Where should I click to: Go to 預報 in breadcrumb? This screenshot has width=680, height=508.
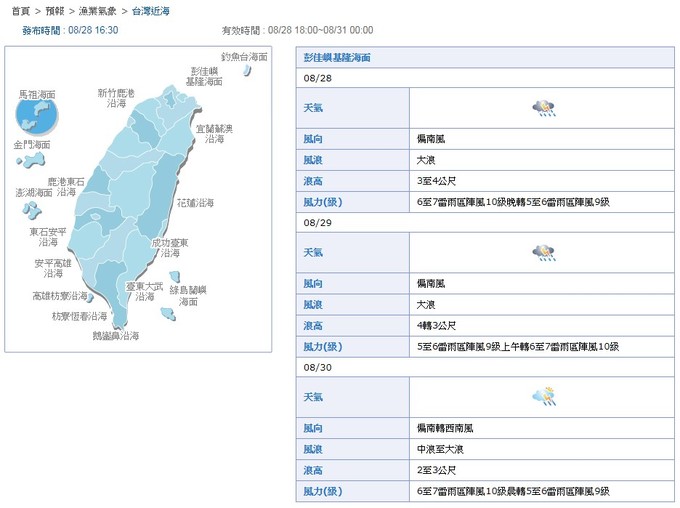(x=56, y=10)
